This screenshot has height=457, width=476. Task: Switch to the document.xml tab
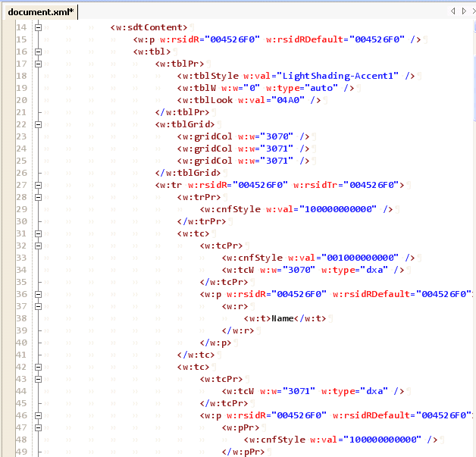pos(41,12)
